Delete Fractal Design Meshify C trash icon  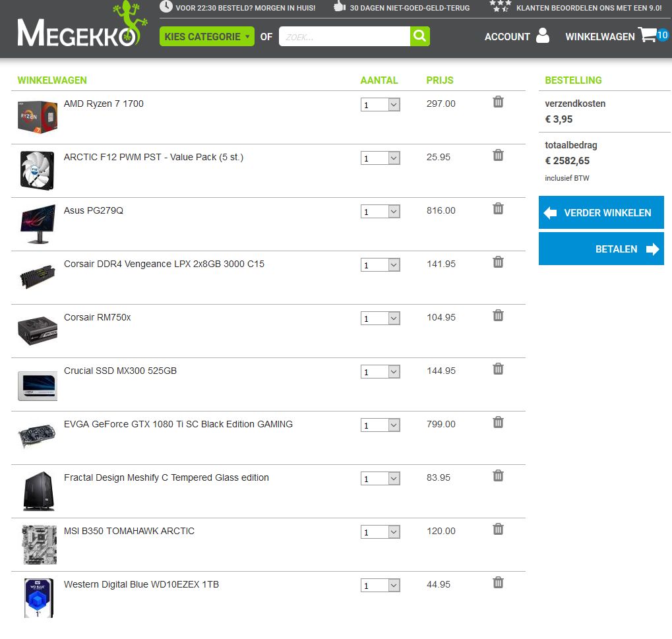pyautogui.click(x=498, y=475)
